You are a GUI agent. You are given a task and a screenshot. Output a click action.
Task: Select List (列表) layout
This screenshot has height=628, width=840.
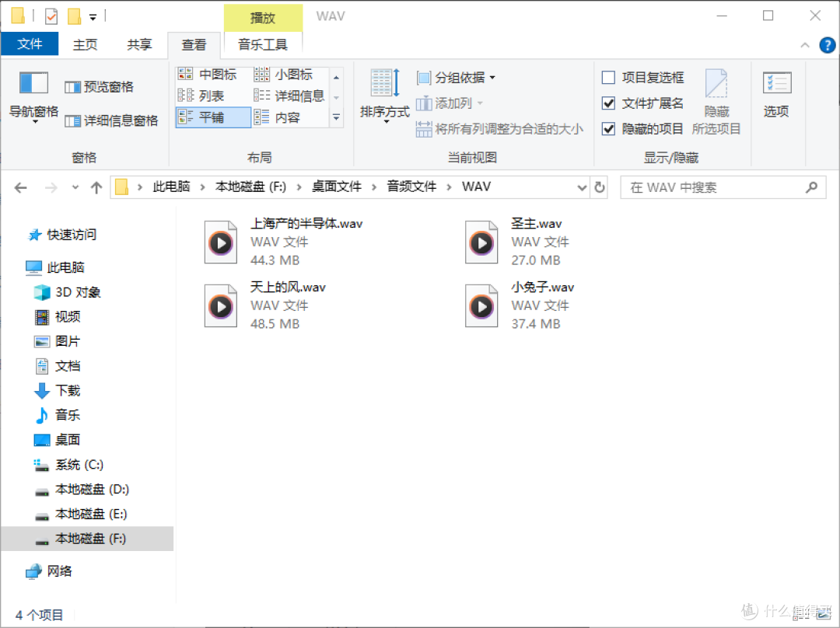201,96
